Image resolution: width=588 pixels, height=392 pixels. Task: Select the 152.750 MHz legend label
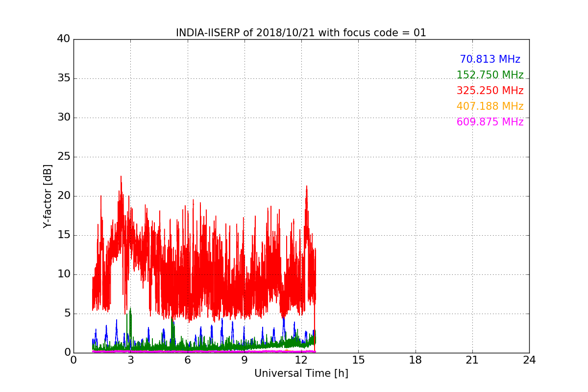pyautogui.click(x=490, y=75)
